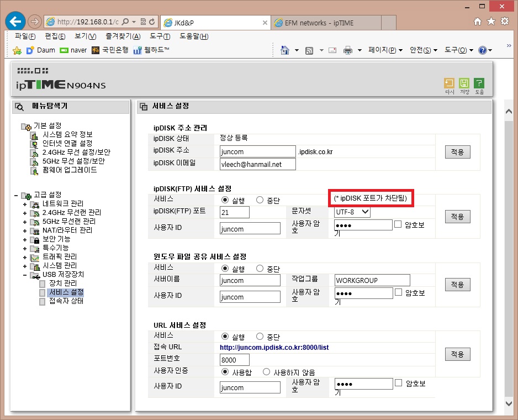Click the browser refresh icon in address bar
518x420 pixels.
[152, 22]
